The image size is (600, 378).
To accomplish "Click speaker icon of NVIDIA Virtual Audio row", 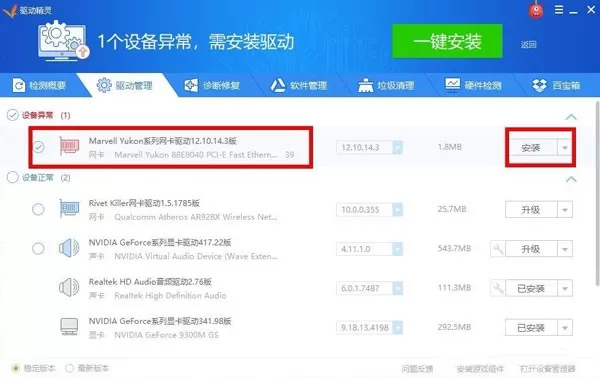I will (69, 248).
